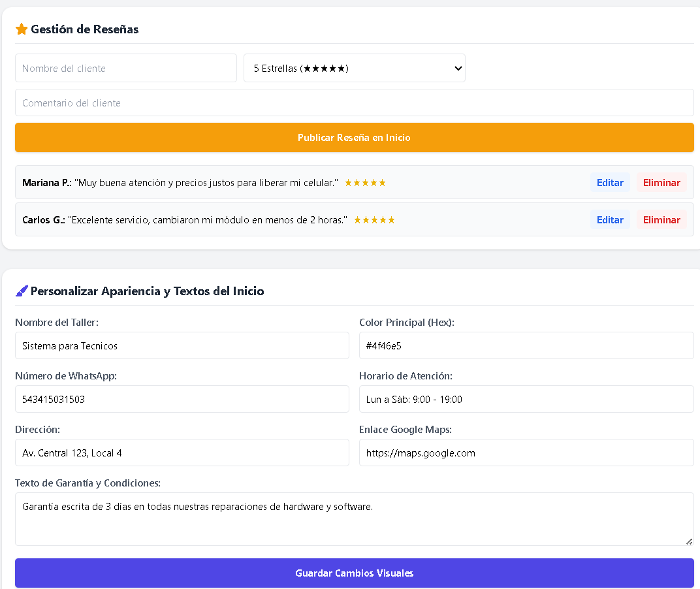Edit Mariana P.'s review
The height and width of the screenshot is (589, 700).
point(611,183)
